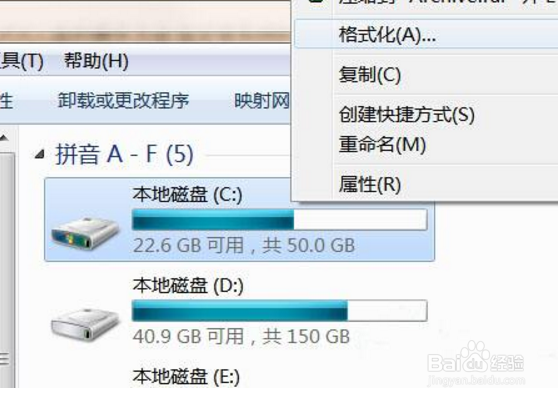Click the 映射网络 toolbar button
558x400 pixels.
262,101
